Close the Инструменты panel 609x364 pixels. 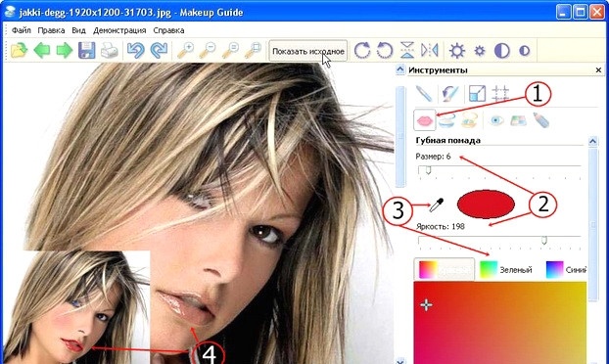pyautogui.click(x=598, y=69)
